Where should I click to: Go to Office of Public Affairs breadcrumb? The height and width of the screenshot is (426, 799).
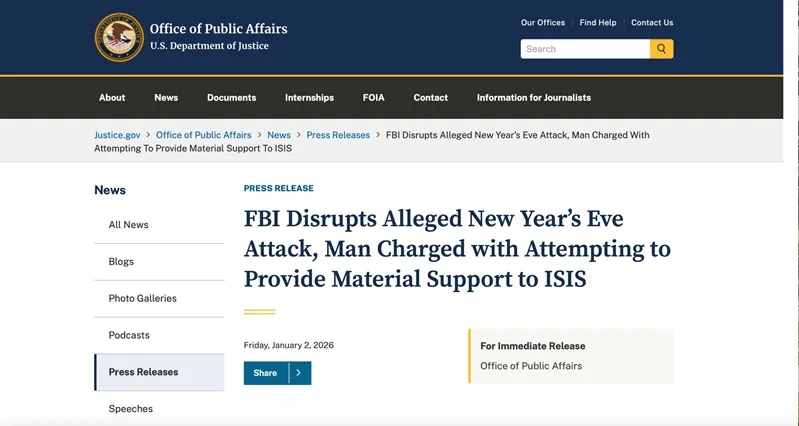203,135
